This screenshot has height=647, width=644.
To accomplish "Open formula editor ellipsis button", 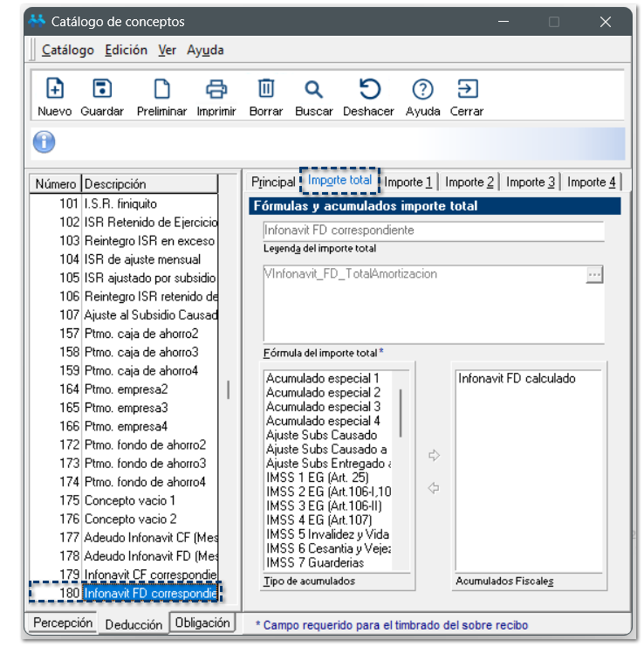I will (x=594, y=275).
